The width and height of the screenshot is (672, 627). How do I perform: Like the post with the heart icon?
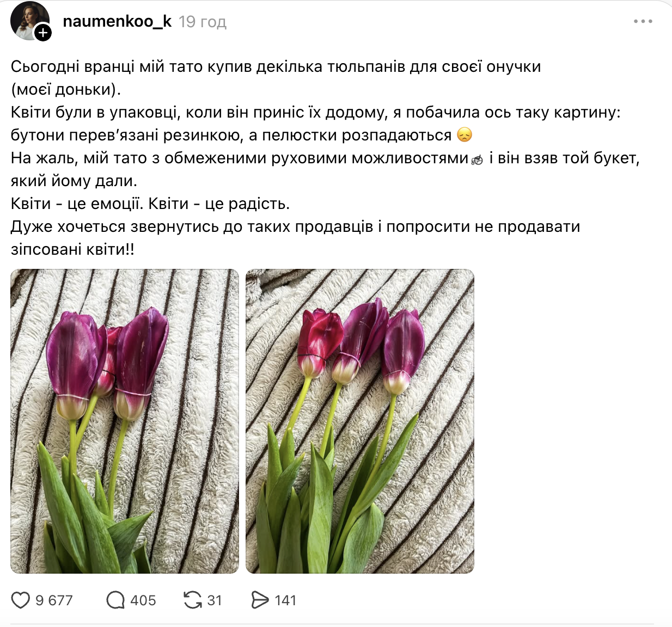[x=21, y=600]
